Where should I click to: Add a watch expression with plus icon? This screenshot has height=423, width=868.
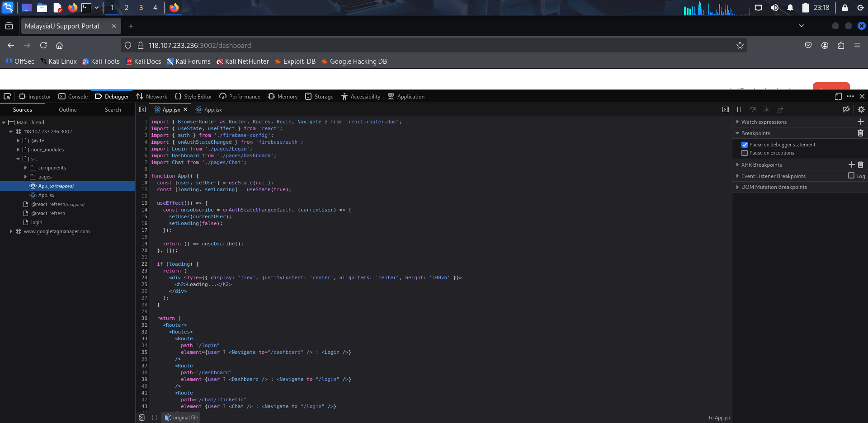860,122
